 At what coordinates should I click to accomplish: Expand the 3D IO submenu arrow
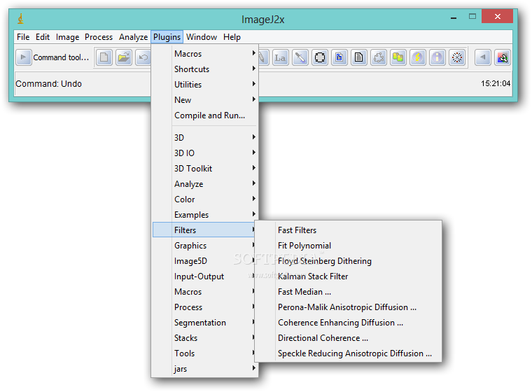pos(254,153)
